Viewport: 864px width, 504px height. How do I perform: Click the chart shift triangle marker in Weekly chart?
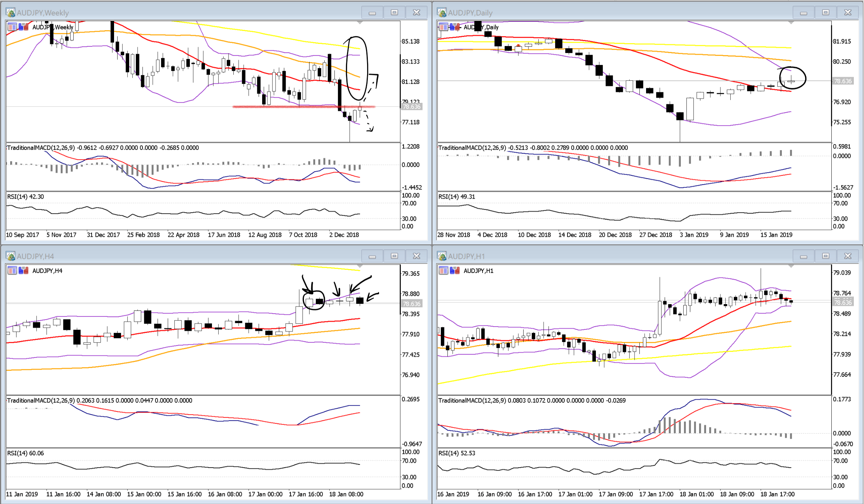360,23
